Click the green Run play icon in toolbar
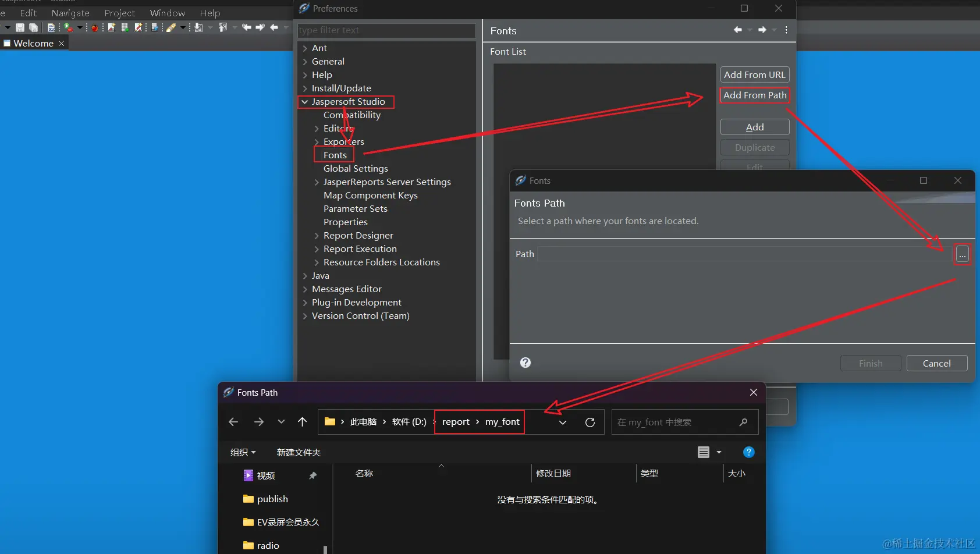The width and height of the screenshot is (980, 554). click(68, 27)
